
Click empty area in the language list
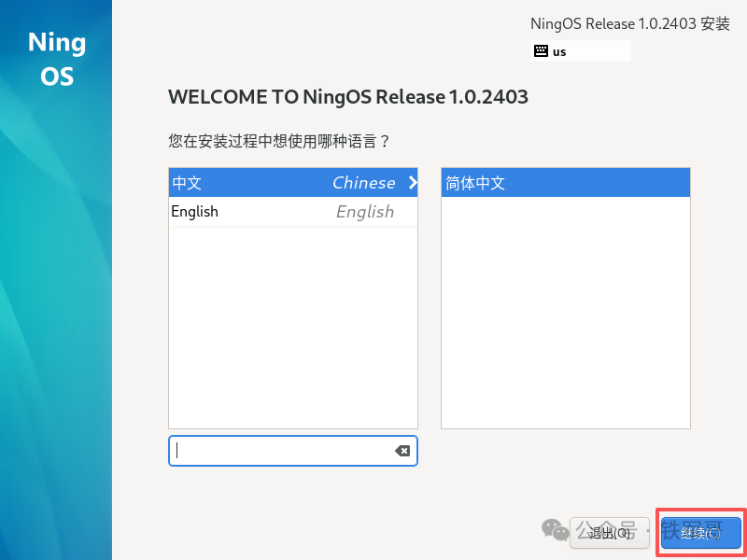292,327
